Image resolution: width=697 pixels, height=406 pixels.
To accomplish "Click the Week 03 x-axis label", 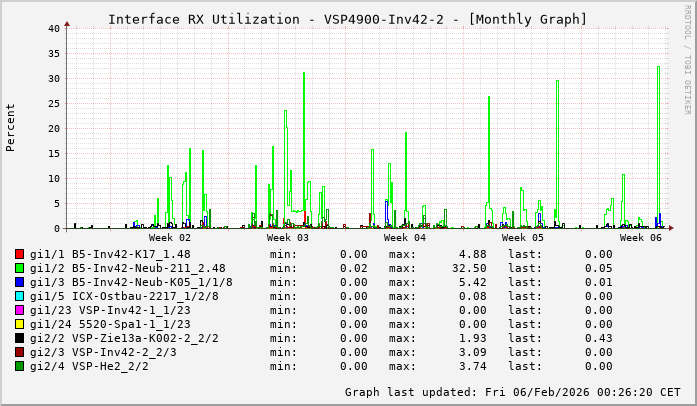I will pyautogui.click(x=287, y=238).
